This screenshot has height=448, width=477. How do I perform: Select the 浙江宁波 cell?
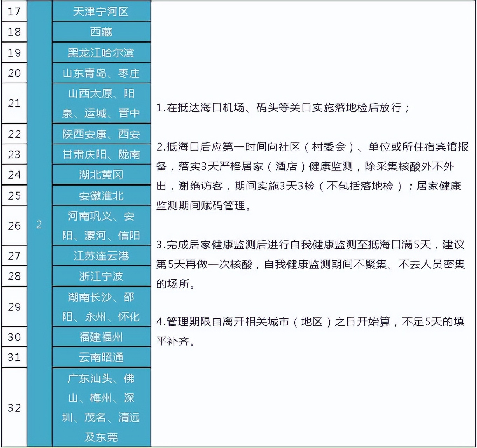coord(101,276)
